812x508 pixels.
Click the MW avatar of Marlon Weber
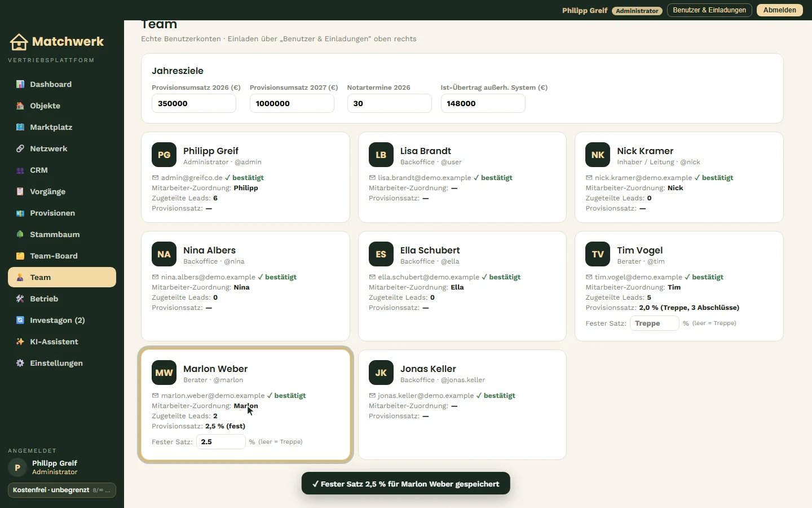click(x=164, y=373)
